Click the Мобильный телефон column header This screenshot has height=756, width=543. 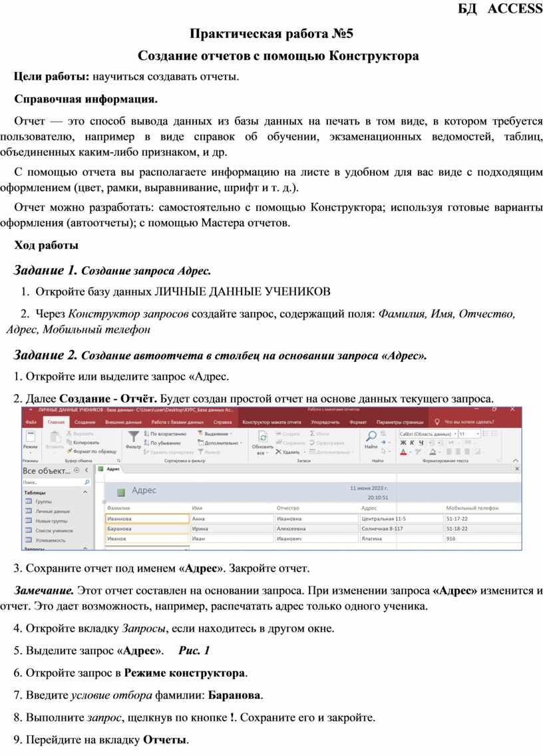click(472, 508)
